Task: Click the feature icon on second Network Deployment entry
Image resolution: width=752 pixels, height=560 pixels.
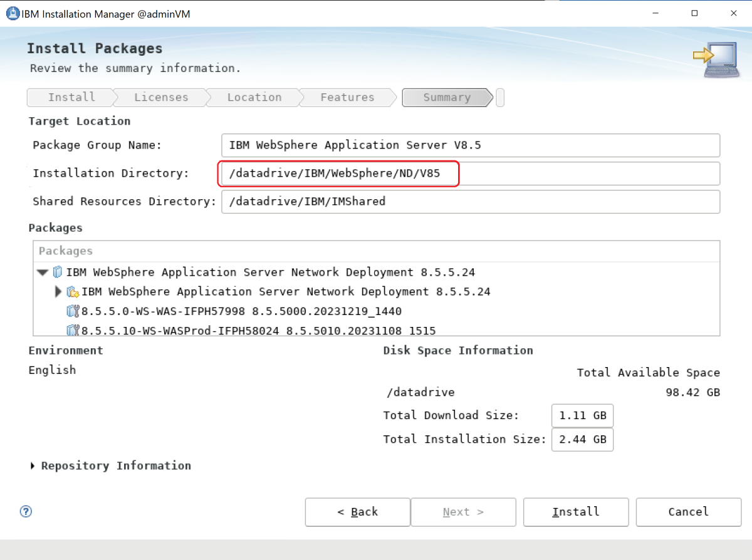Action: click(x=71, y=291)
